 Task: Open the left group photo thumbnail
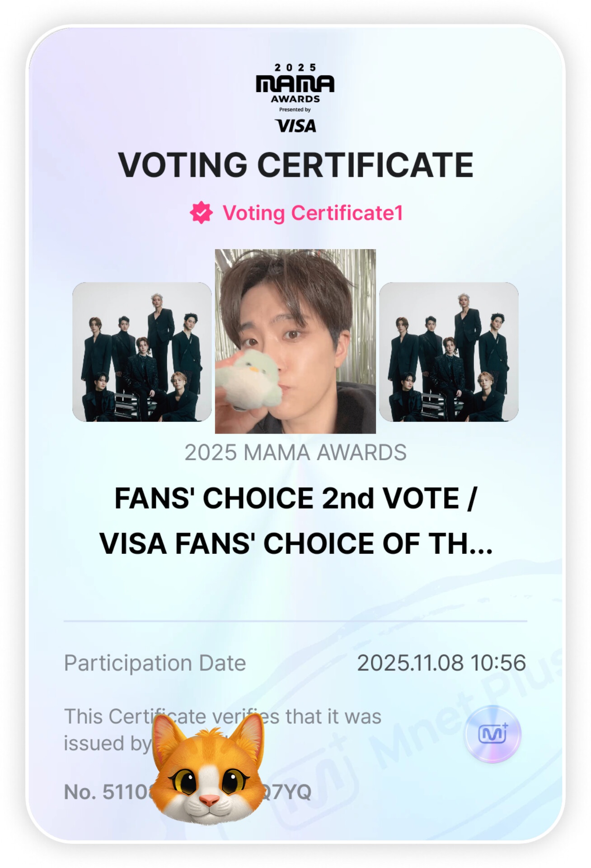coord(142,352)
